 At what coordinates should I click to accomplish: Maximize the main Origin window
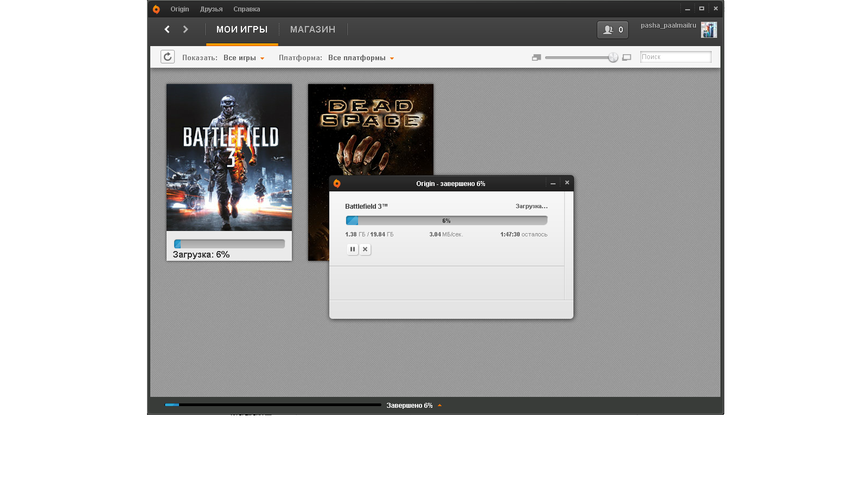click(701, 9)
